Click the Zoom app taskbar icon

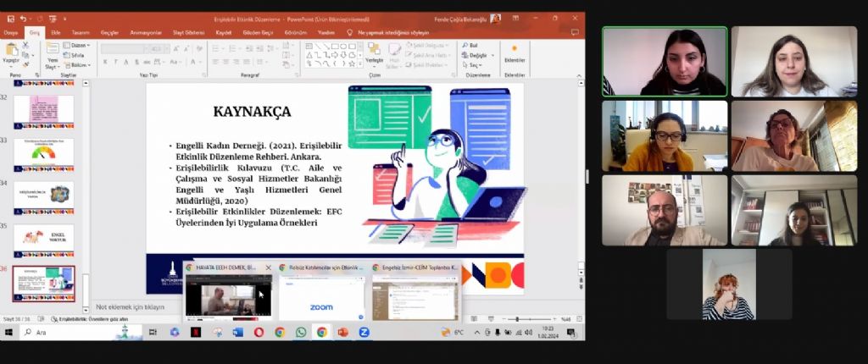pyautogui.click(x=364, y=332)
